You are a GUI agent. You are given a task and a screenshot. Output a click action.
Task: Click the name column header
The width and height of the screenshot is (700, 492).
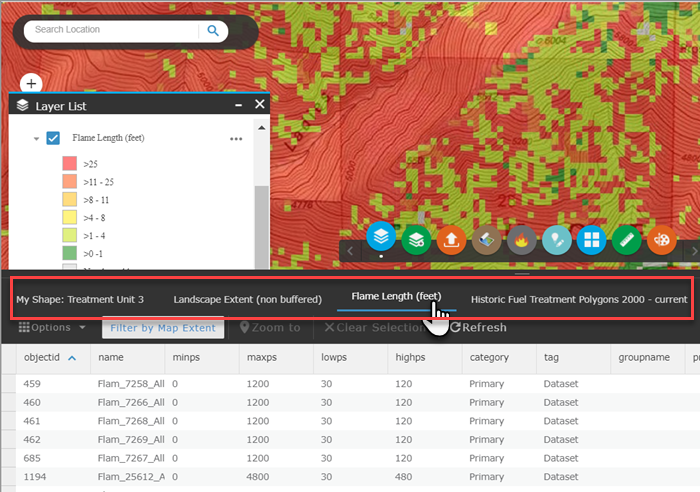(x=128, y=358)
